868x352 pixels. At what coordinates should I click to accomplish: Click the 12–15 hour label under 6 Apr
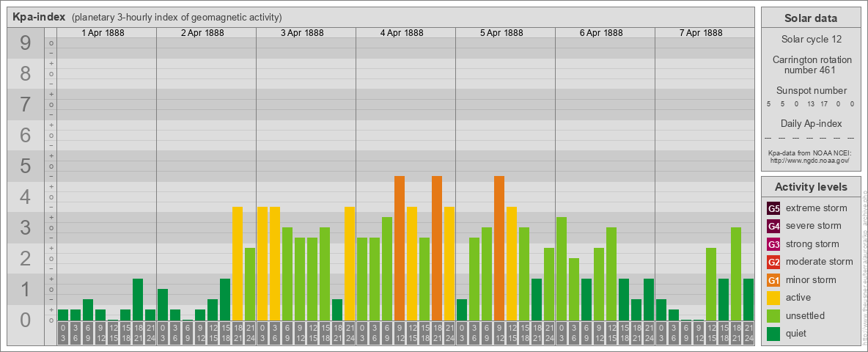tap(611, 333)
